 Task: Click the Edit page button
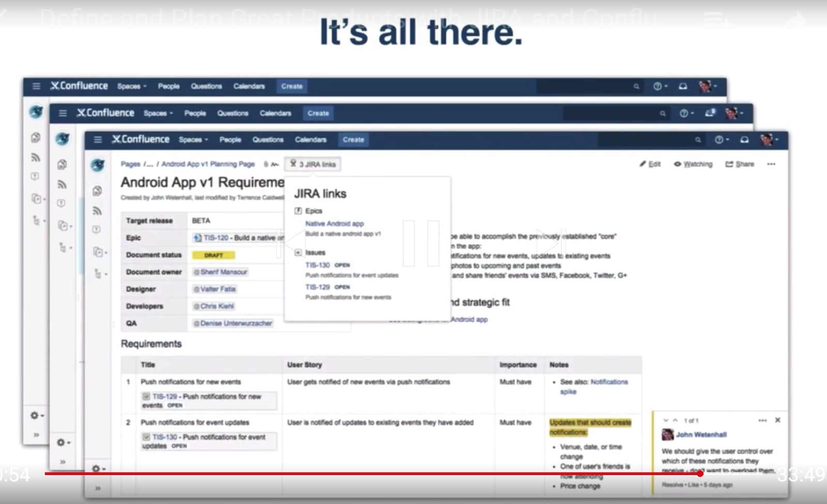tap(650, 164)
